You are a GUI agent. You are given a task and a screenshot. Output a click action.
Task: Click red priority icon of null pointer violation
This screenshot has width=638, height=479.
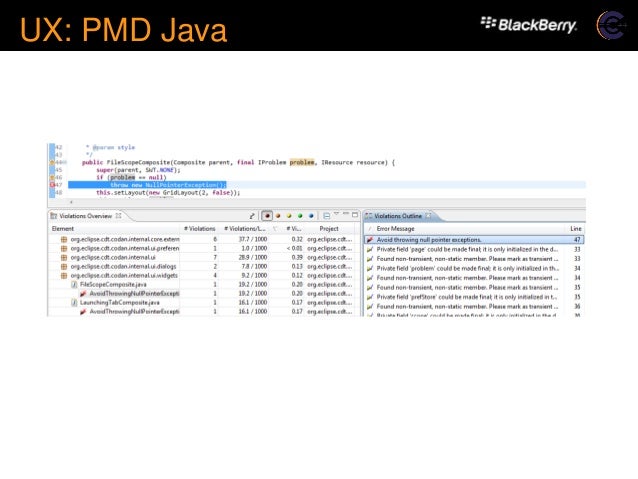370,240
